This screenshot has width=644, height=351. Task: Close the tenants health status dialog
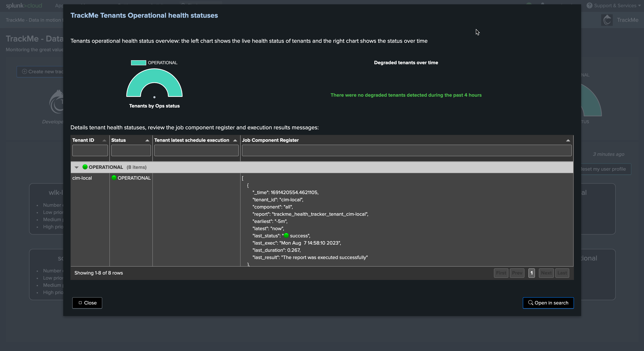pyautogui.click(x=87, y=303)
